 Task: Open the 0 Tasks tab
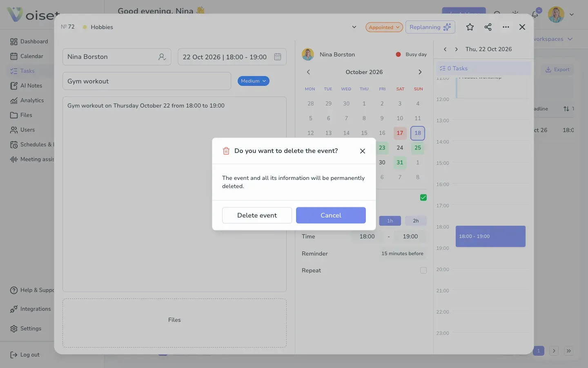(x=483, y=68)
